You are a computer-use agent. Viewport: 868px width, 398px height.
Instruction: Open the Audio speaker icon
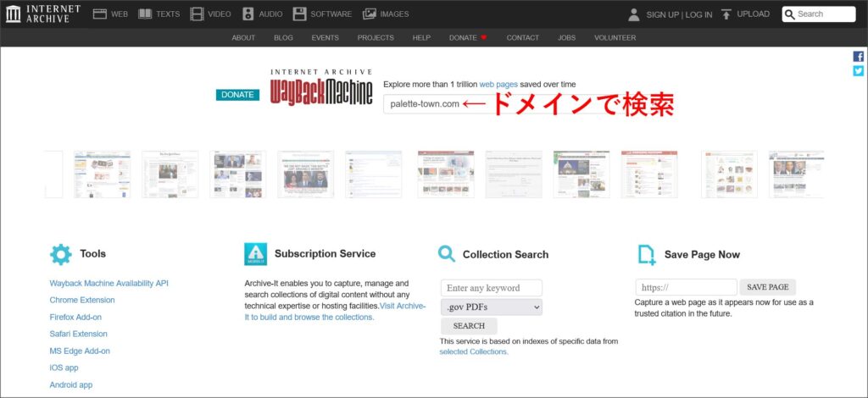pos(248,14)
